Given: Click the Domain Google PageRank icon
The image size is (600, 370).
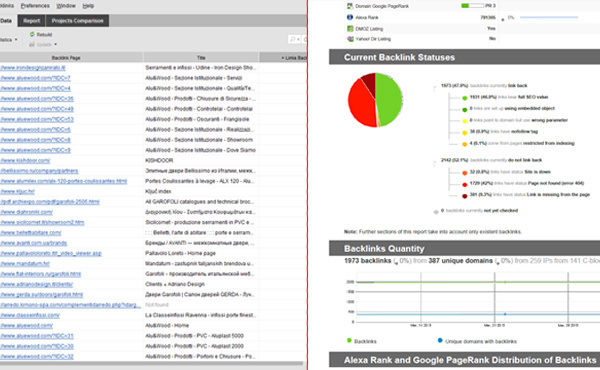Looking at the screenshot, I should tap(350, 6).
